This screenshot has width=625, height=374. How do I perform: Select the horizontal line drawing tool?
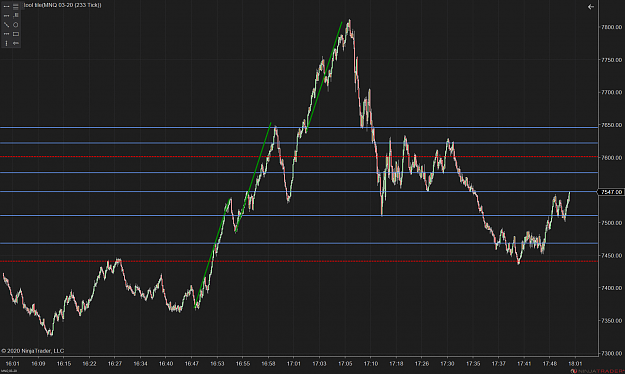[6, 6]
